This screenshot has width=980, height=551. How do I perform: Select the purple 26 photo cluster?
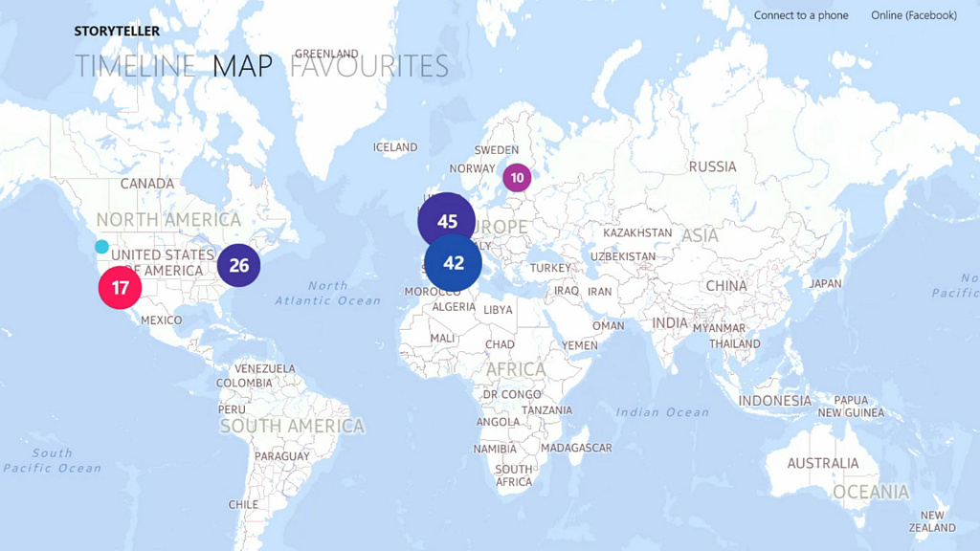[x=238, y=266]
